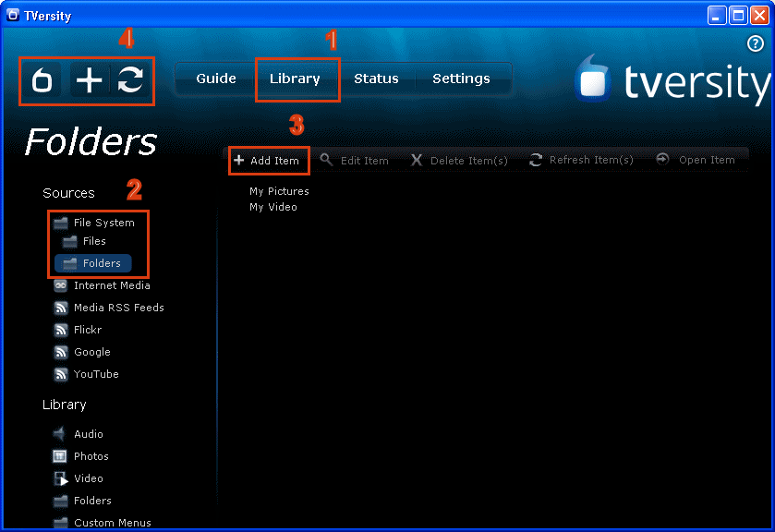
Task: Click the speaker icon next to Audio
Action: pyautogui.click(x=59, y=434)
